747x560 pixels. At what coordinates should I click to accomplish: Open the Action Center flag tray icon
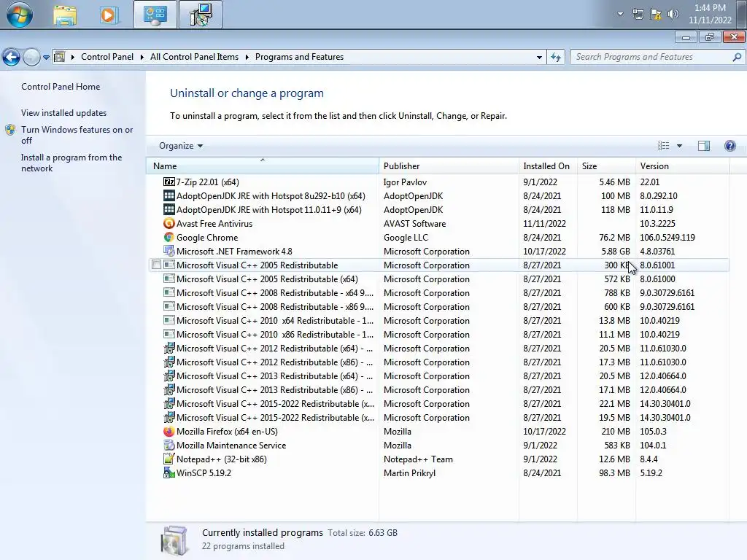tap(656, 14)
